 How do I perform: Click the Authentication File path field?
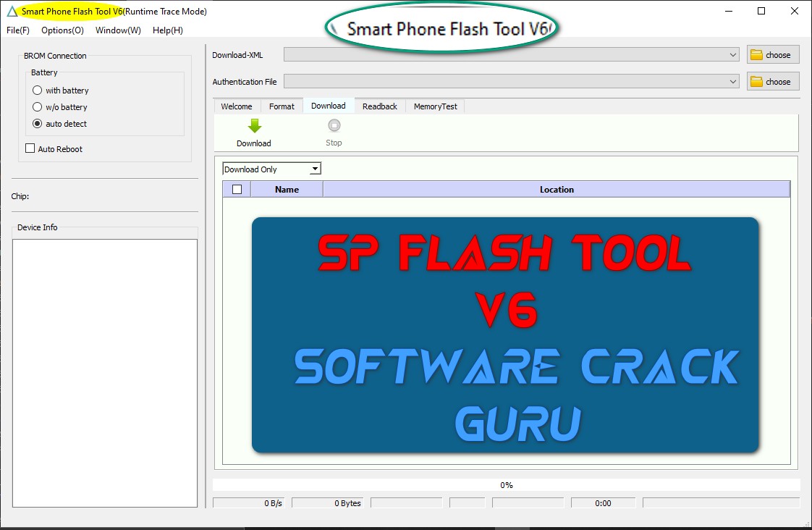(x=511, y=82)
